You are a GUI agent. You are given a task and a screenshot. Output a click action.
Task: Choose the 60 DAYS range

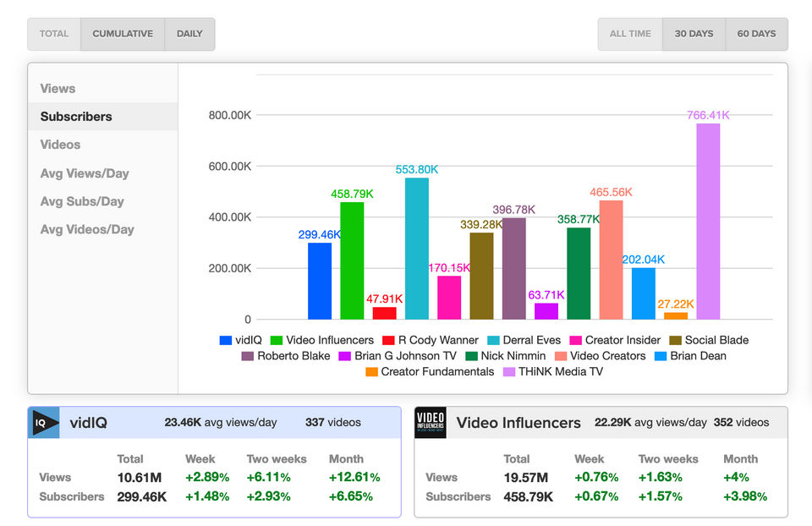click(x=756, y=34)
